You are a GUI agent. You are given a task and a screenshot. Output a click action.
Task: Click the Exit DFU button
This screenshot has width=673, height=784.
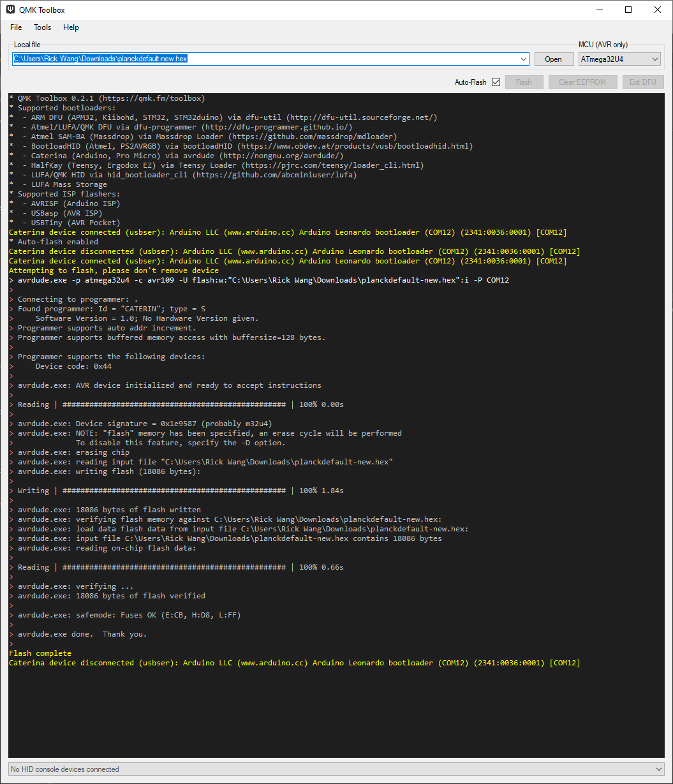pyautogui.click(x=643, y=82)
